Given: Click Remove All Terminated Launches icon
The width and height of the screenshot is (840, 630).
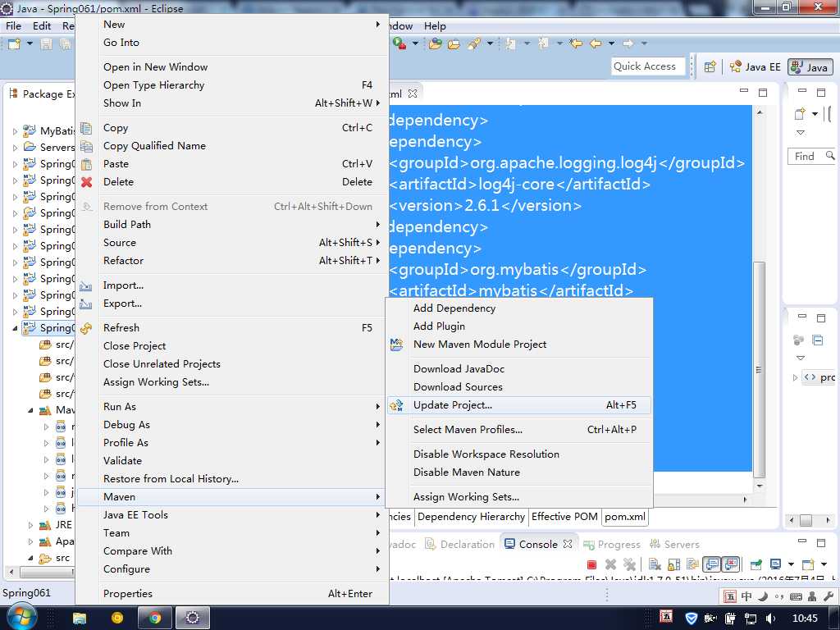Looking at the screenshot, I should pyautogui.click(x=629, y=564).
